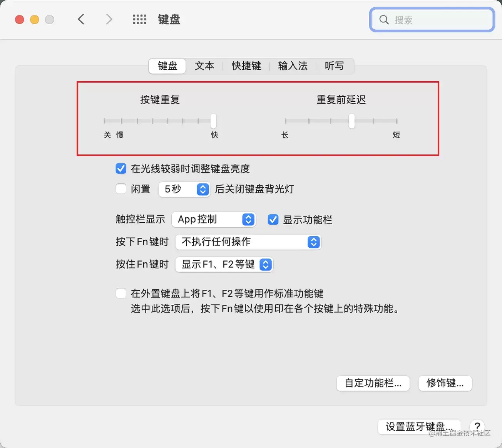Image resolution: width=502 pixels, height=448 pixels.
Task: Open the 触控栏显示 App控制 dropdown
Action: [x=214, y=220]
